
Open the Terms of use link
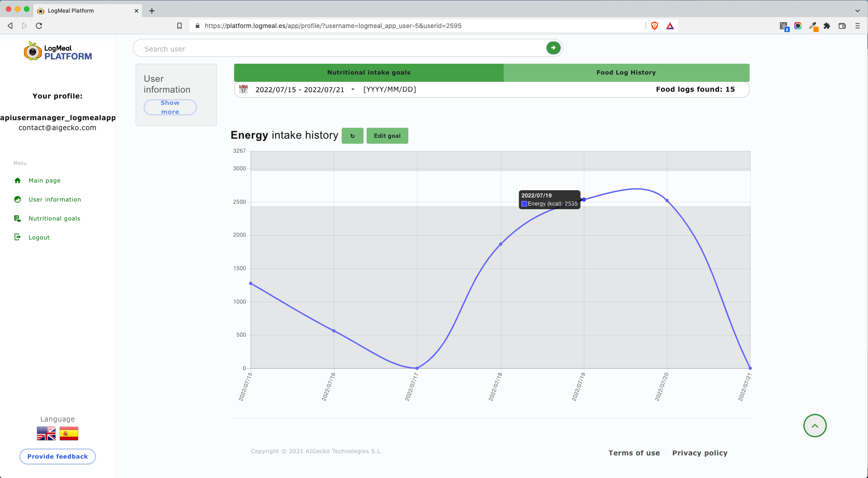634,453
